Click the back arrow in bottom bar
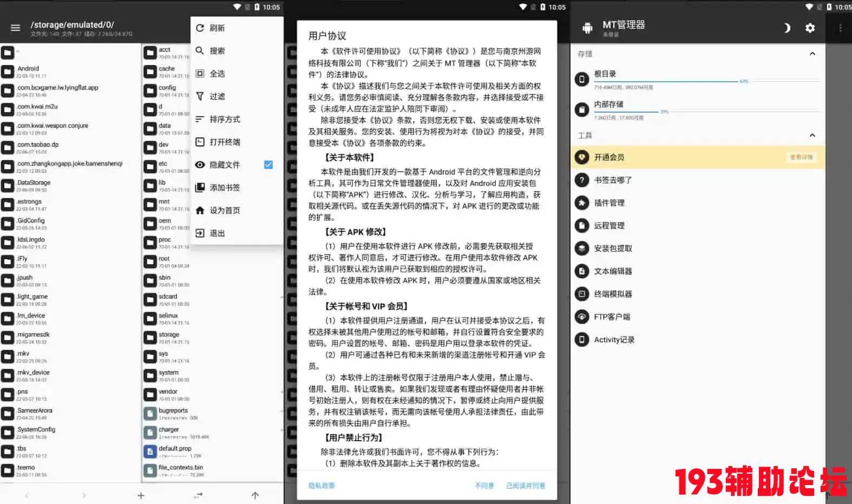Screen dimensions: 852x504 pyautogui.click(x=27, y=495)
